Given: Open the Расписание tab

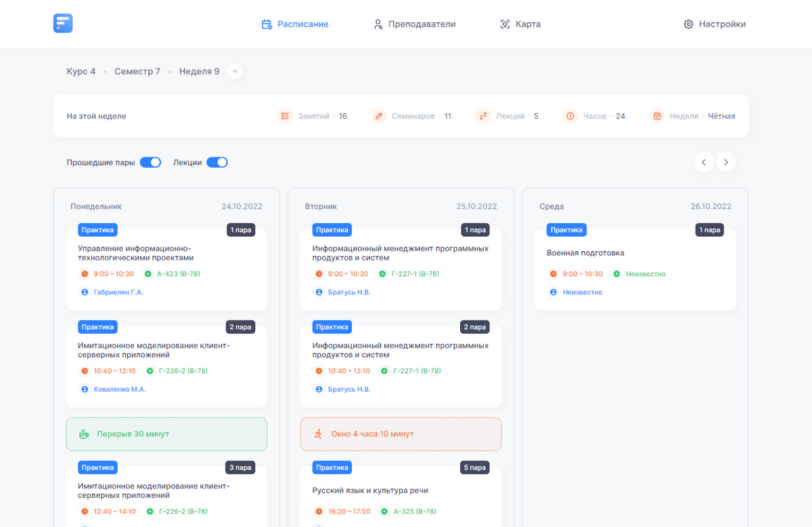Looking at the screenshot, I should coord(295,24).
